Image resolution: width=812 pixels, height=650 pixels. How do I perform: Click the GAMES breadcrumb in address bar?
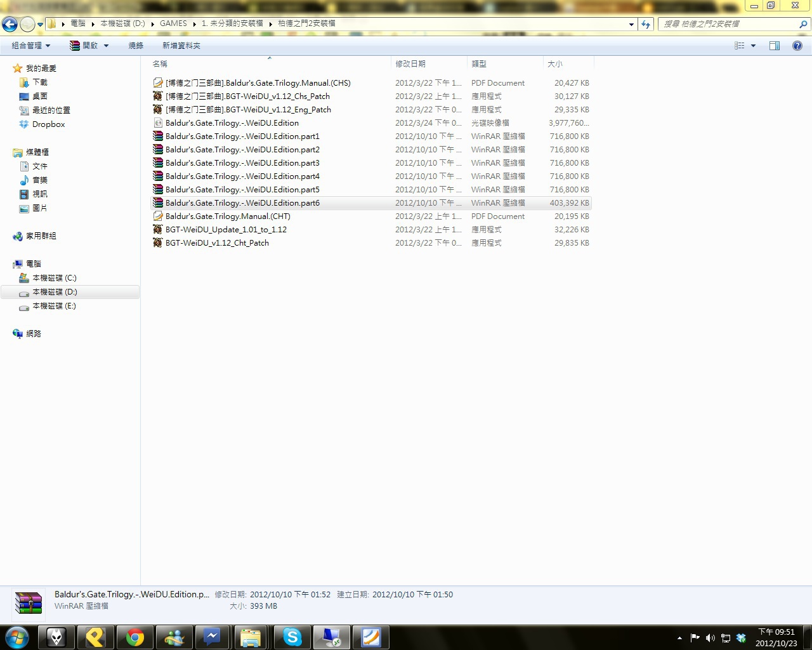click(173, 23)
